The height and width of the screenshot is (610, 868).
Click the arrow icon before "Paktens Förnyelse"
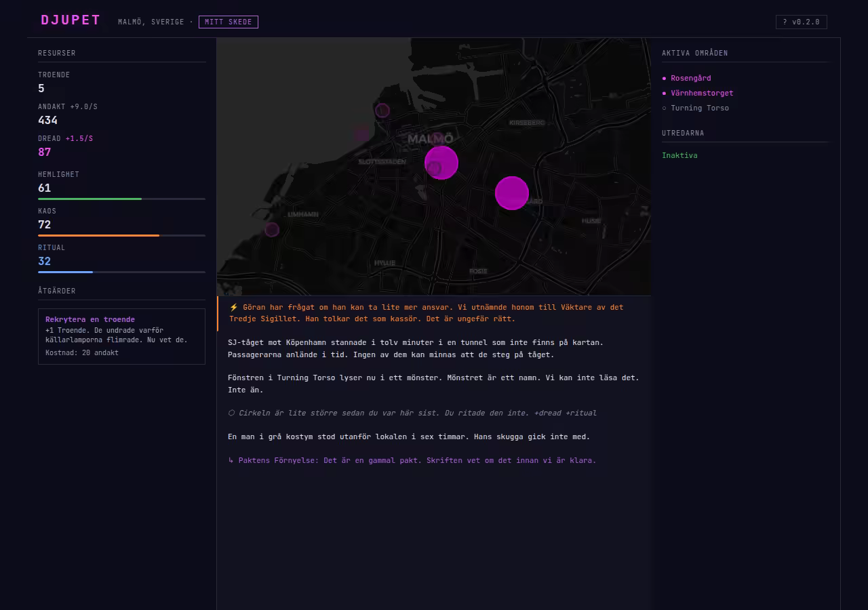tap(231, 460)
